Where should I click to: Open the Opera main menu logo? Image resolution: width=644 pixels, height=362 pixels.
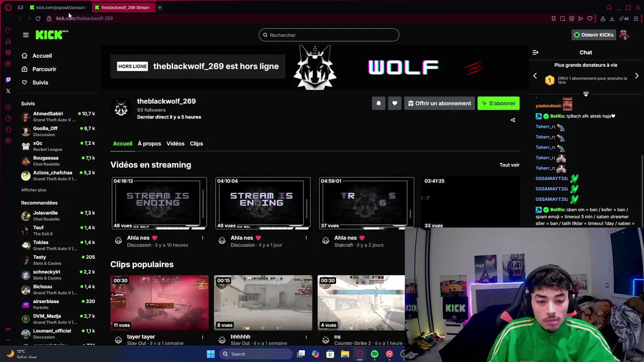pyautogui.click(x=8, y=8)
